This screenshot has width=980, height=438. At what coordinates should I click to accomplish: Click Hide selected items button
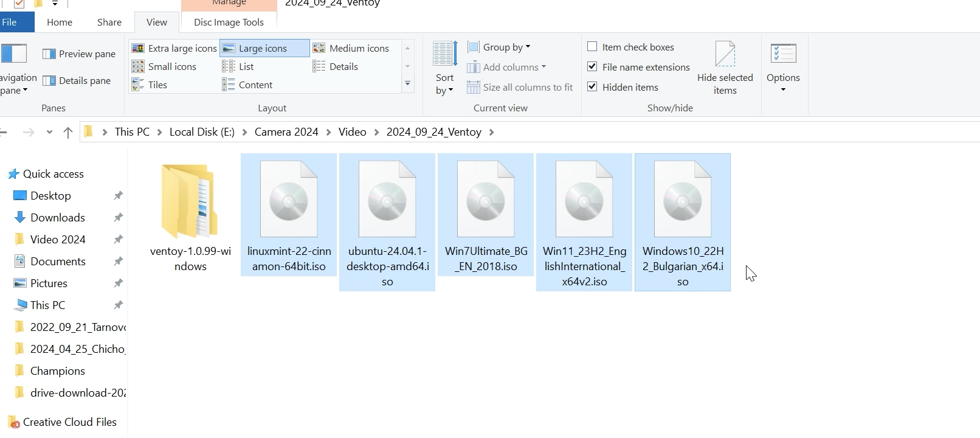click(x=725, y=68)
